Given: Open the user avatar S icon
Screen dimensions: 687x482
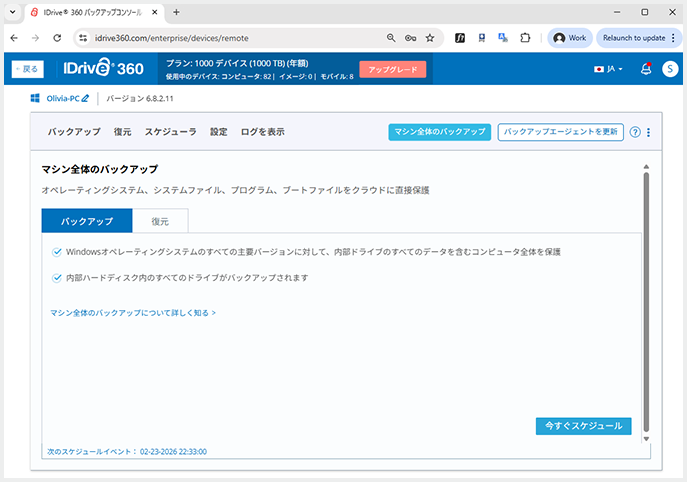Looking at the screenshot, I should (x=669, y=69).
